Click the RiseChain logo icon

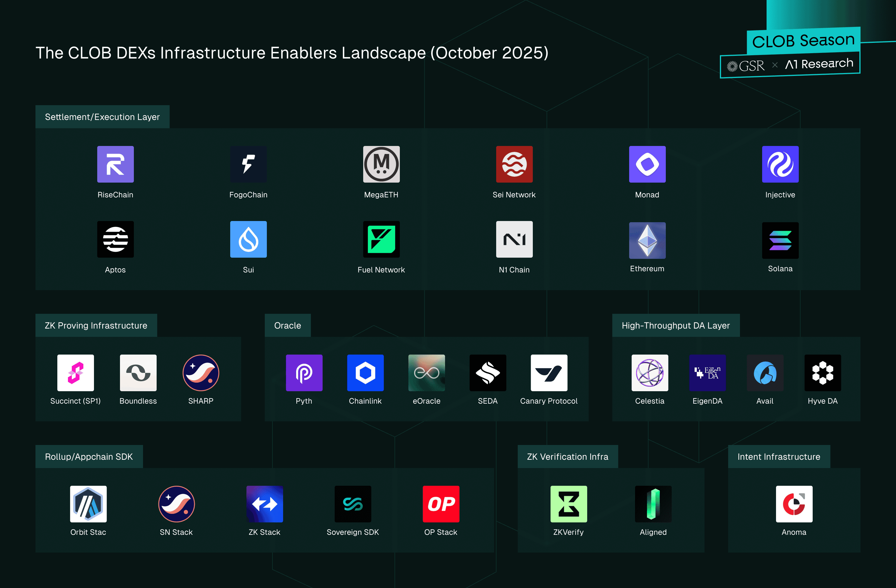click(115, 164)
